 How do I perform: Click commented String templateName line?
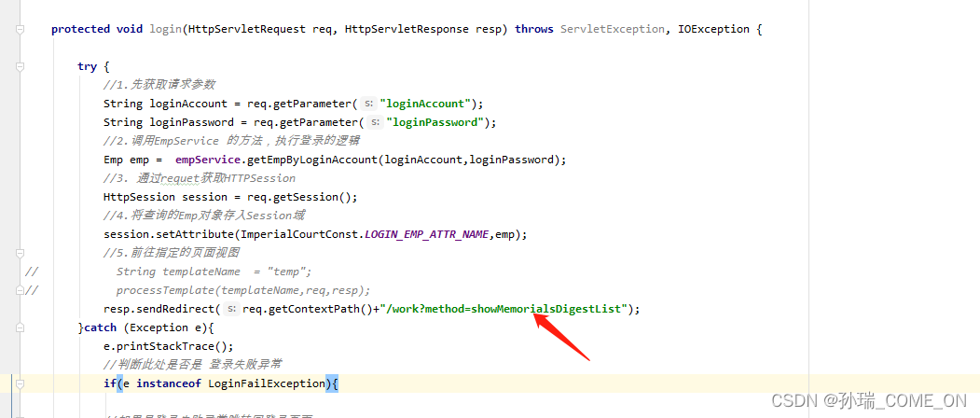click(214, 272)
